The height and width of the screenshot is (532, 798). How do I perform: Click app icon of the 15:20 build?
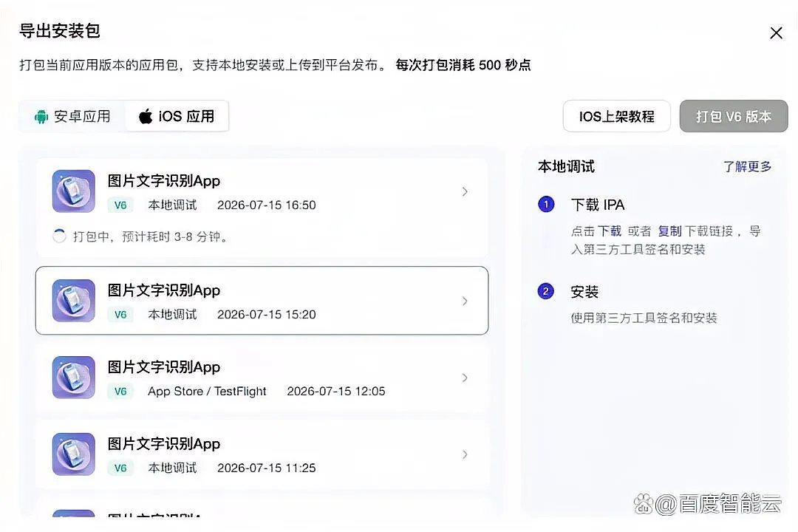(74, 301)
